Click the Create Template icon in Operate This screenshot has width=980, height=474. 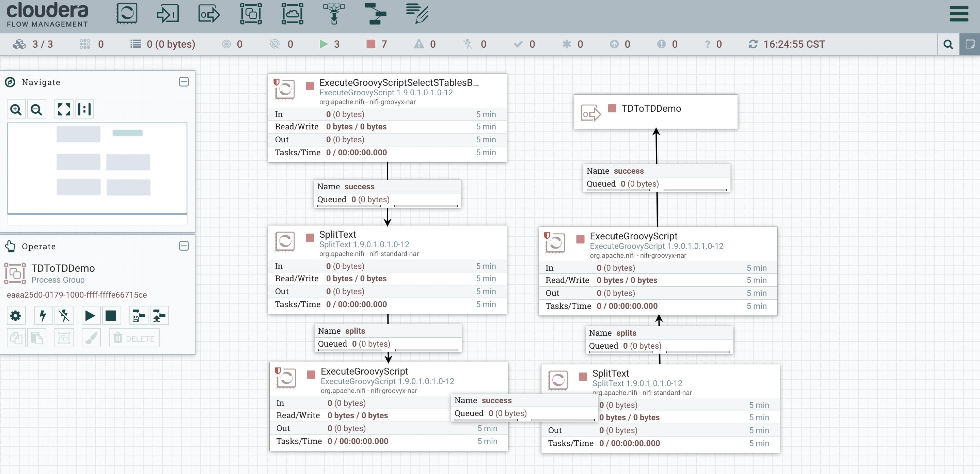point(139,315)
